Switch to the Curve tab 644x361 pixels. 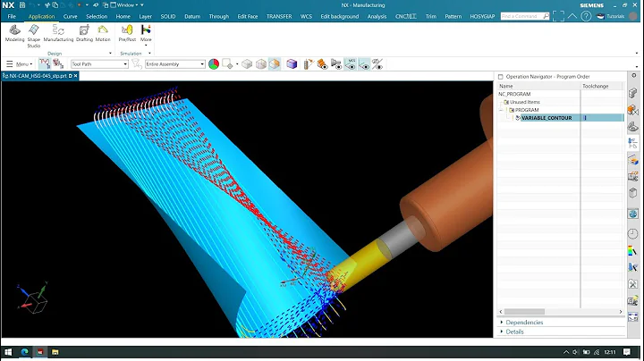[71, 16]
